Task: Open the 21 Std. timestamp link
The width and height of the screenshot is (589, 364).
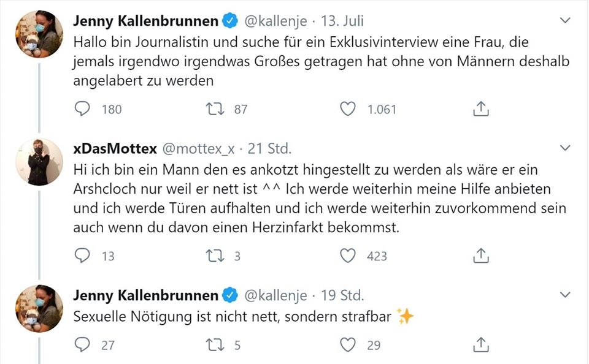Action: 269,148
